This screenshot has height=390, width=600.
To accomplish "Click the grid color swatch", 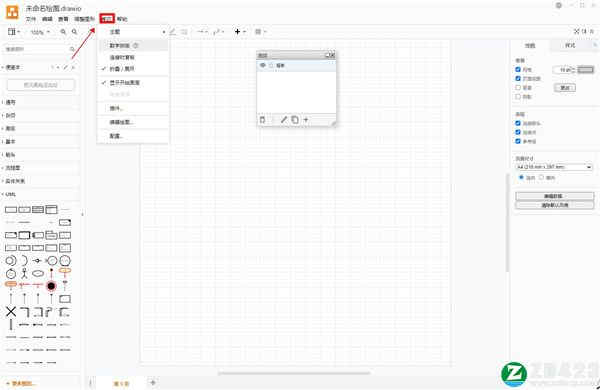I will click(585, 70).
